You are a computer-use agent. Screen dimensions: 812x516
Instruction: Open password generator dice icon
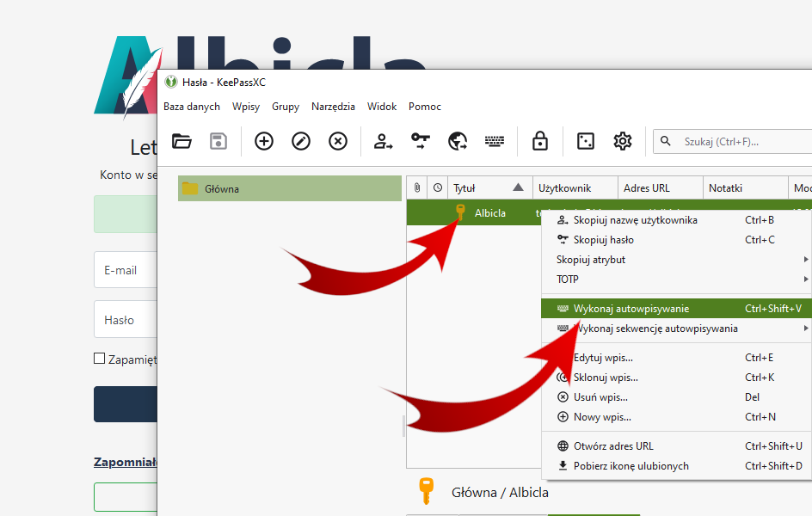586,141
